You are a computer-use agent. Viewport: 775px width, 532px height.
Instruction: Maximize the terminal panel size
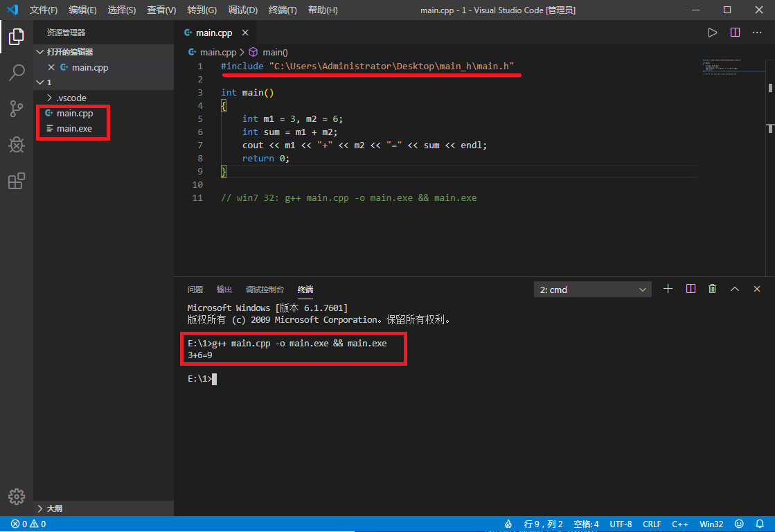click(x=735, y=289)
